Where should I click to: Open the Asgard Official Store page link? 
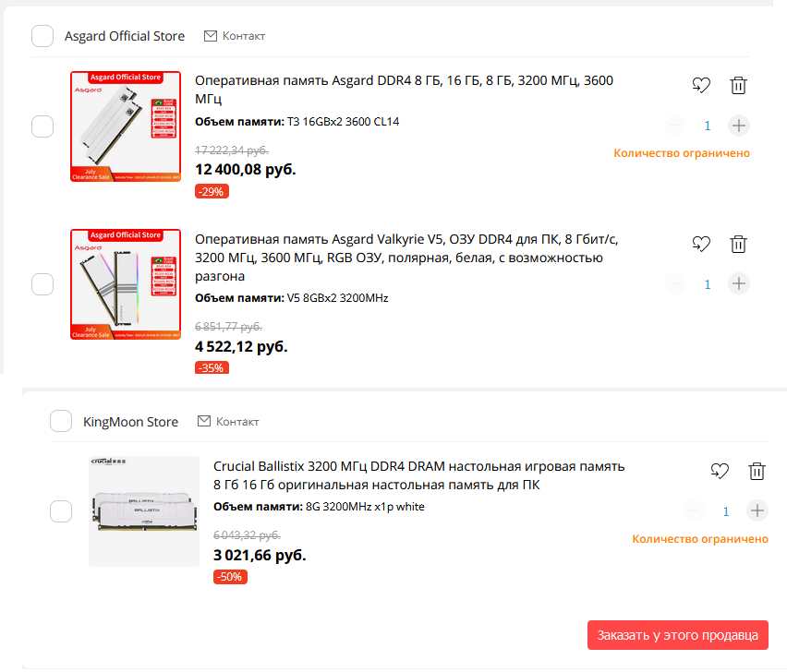click(125, 36)
